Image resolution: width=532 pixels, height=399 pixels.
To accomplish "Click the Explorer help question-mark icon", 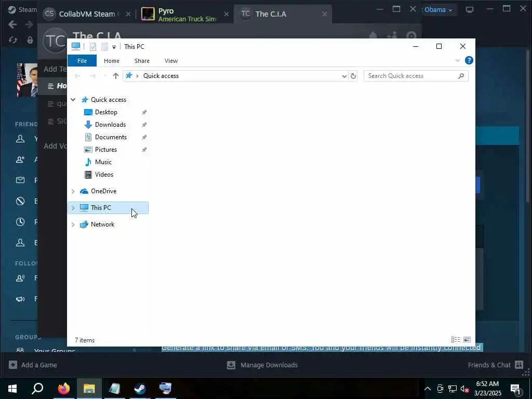I will [469, 60].
